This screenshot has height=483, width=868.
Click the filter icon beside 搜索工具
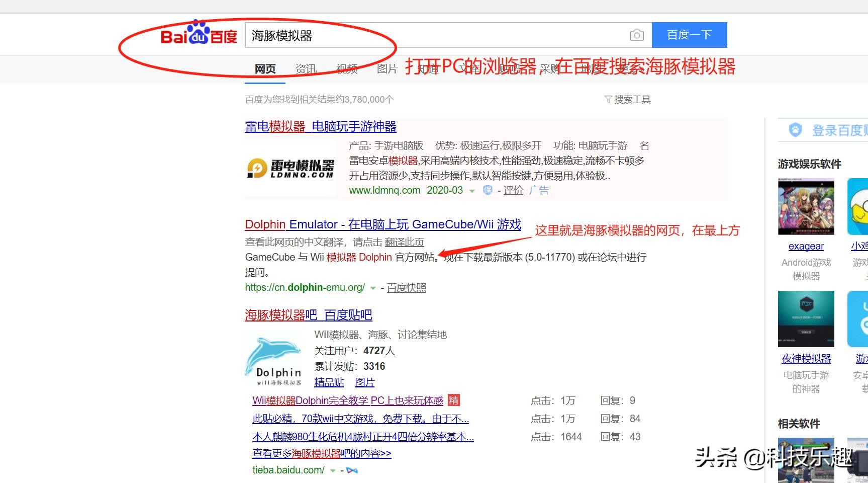[608, 99]
